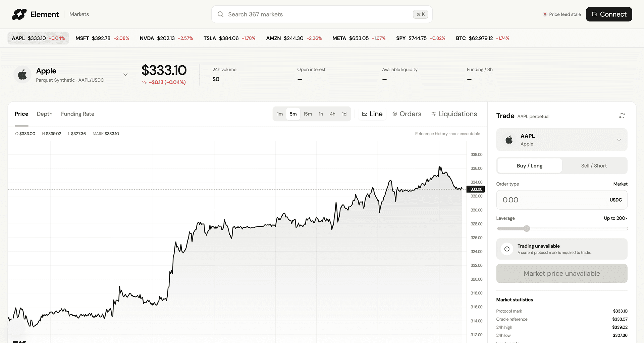The height and width of the screenshot is (343, 644).
Task: Click the Apple logo in the trade selector
Action: pyautogui.click(x=509, y=140)
